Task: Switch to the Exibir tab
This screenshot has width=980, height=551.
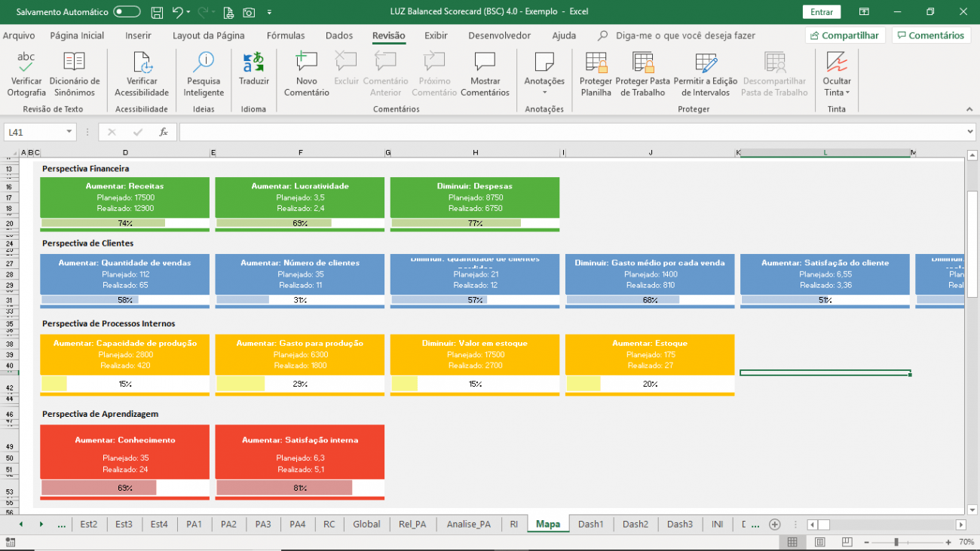Action: [436, 35]
